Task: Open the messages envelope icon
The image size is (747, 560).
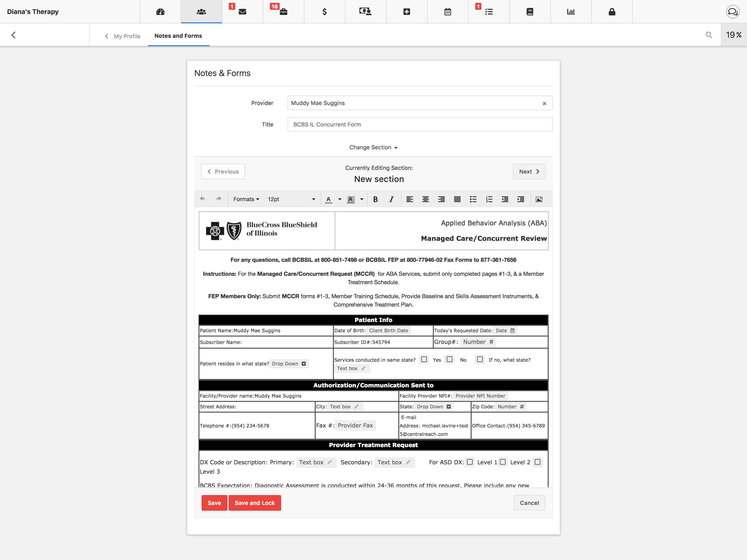Action: 243,12
